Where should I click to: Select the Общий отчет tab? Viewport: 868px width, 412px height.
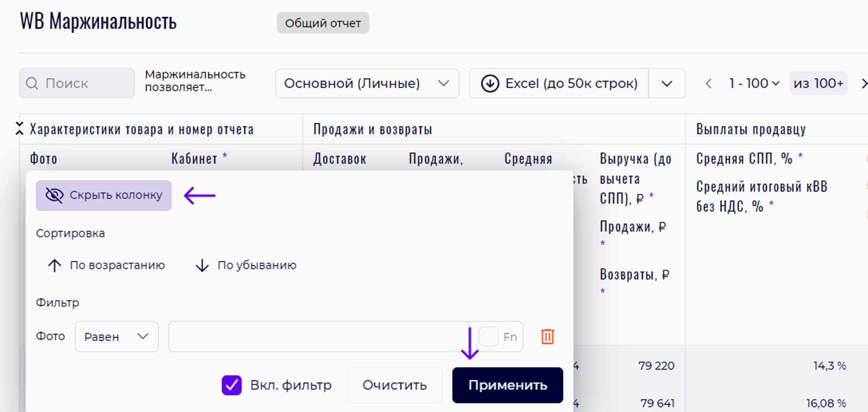point(323,23)
